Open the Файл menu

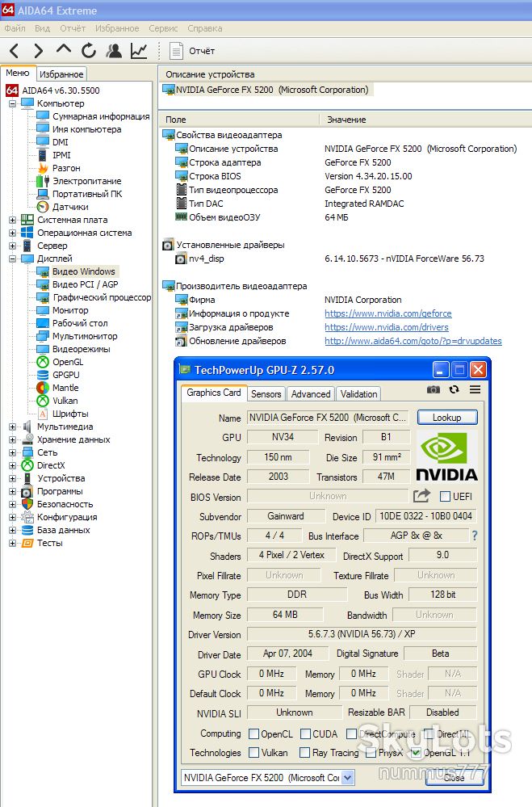point(15,28)
